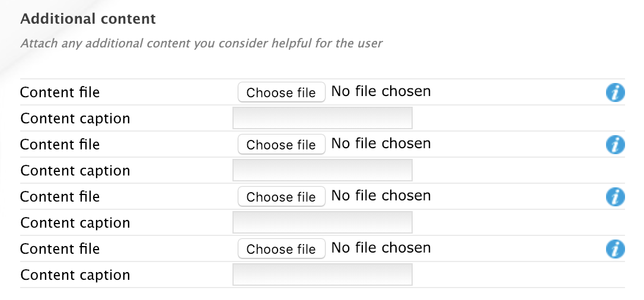The width and height of the screenshot is (644, 300).
Task: Click the fourth 'No file chosen' text
Action: tap(381, 248)
